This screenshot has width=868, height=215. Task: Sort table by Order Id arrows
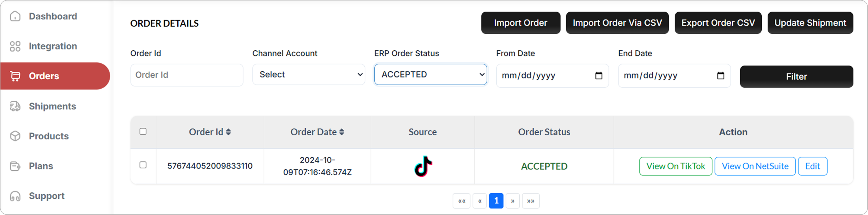pos(228,132)
